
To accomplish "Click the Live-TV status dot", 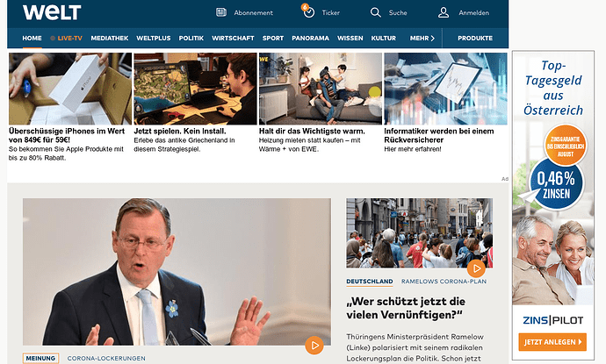I will (x=53, y=39).
